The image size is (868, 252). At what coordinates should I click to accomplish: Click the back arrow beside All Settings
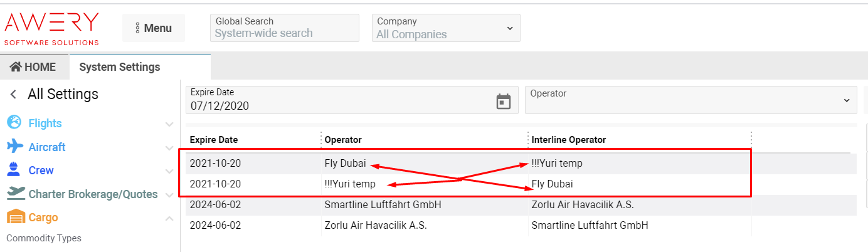[x=13, y=95]
